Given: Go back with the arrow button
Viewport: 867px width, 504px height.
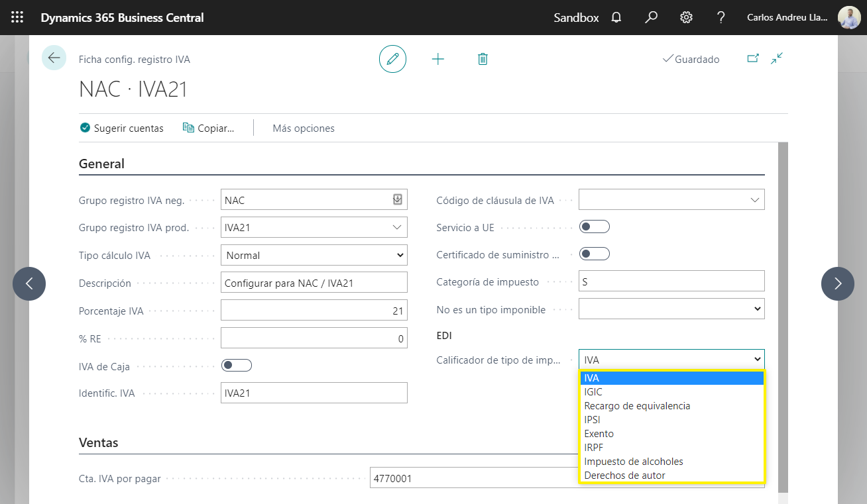Looking at the screenshot, I should tap(54, 58).
